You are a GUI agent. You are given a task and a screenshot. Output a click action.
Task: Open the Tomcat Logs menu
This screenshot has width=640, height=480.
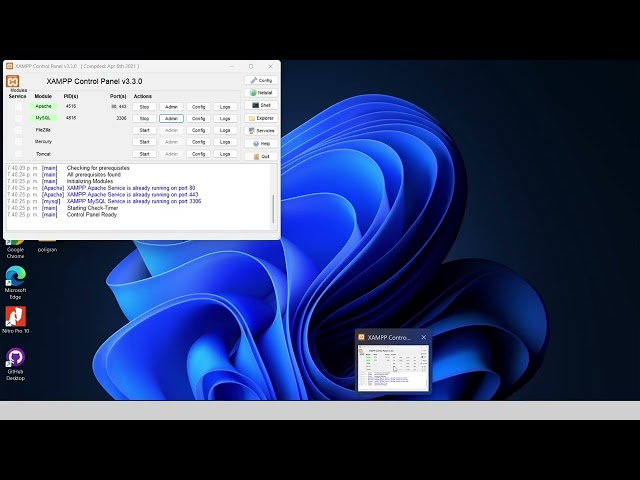click(225, 154)
